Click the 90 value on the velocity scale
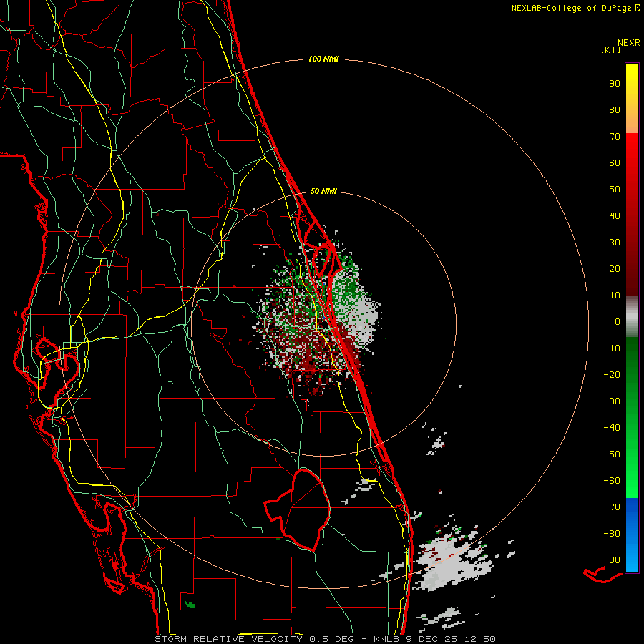644x644 pixels. click(x=615, y=84)
